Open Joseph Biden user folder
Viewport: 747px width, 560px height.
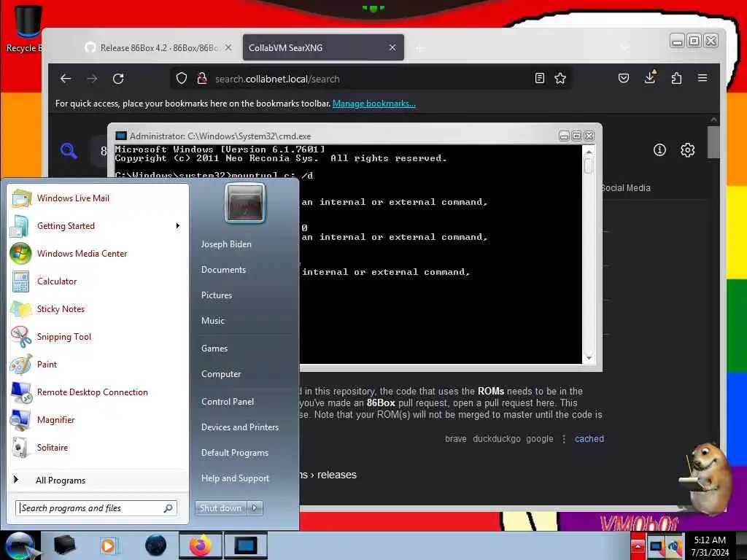click(x=226, y=244)
